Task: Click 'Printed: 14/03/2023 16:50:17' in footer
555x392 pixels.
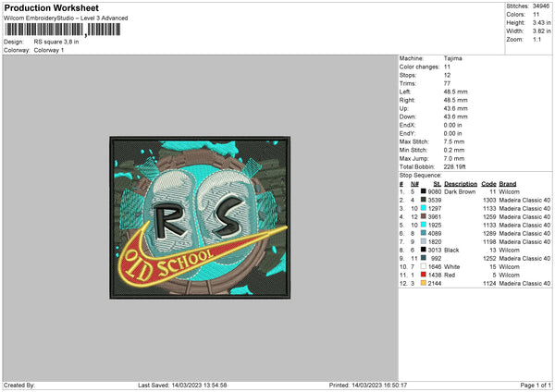Action: point(368,385)
